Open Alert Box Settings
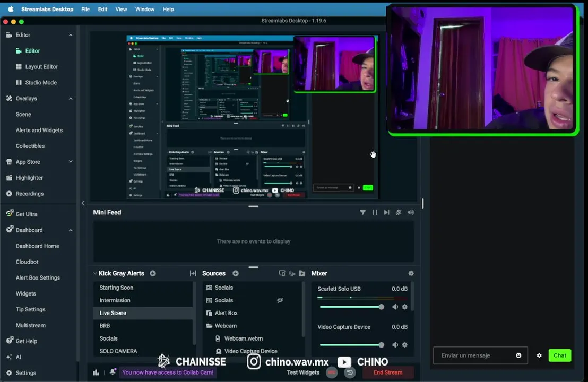This screenshot has width=588, height=382. (38, 278)
